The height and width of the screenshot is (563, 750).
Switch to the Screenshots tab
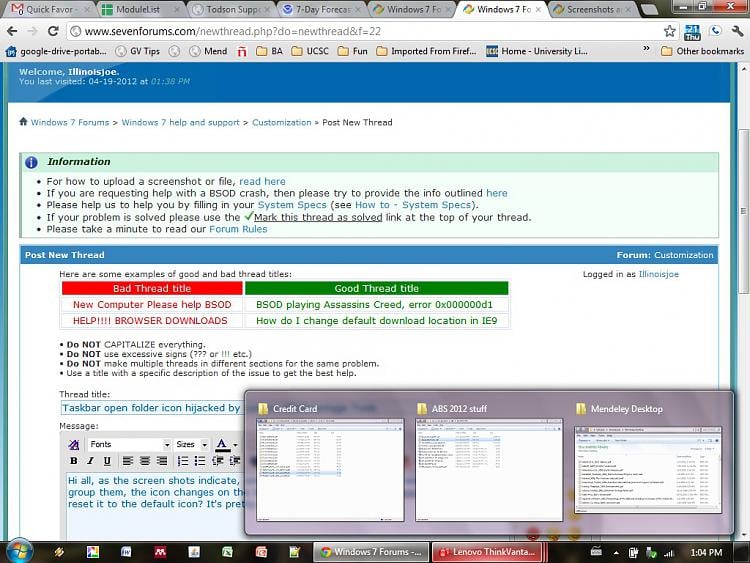(593, 9)
